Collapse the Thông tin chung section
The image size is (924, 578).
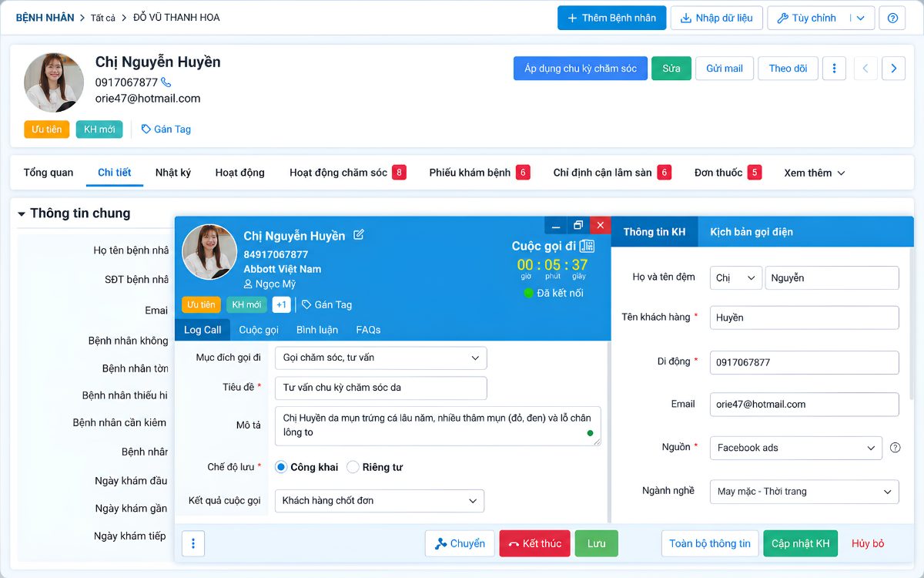(x=22, y=214)
